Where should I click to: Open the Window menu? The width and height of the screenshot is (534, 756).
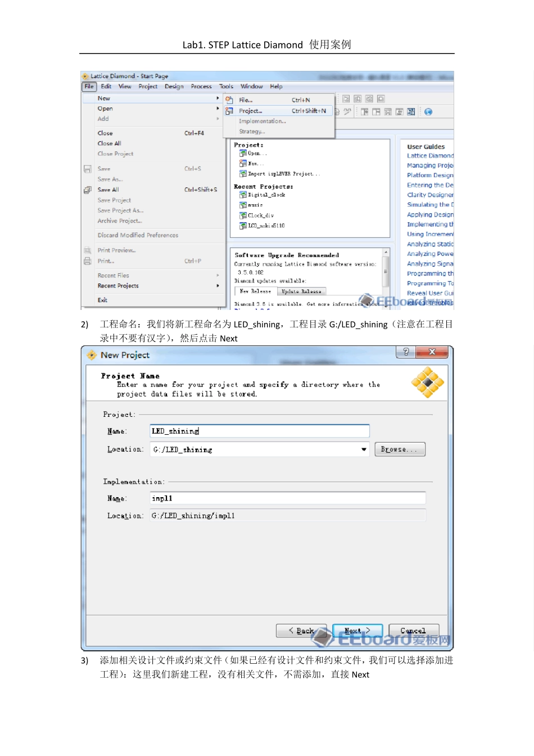(252, 87)
